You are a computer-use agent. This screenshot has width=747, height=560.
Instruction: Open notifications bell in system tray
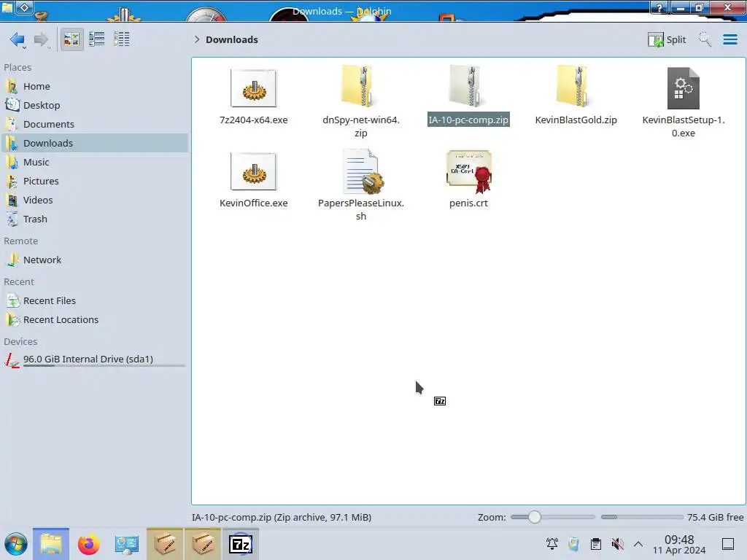[551, 544]
